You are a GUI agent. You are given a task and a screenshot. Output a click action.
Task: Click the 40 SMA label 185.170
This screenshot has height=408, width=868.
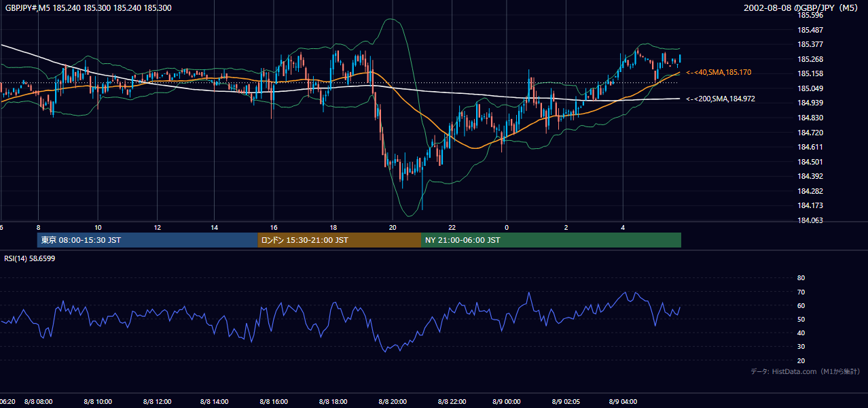pyautogui.click(x=719, y=72)
